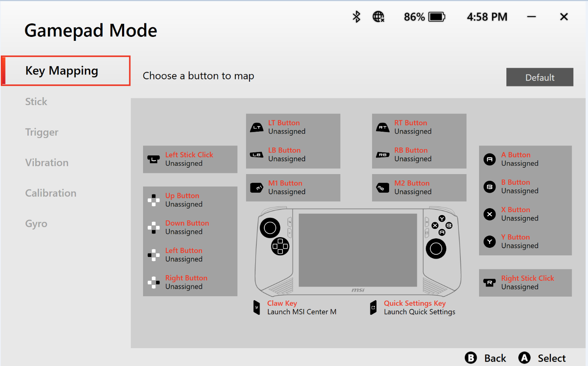588x366 pixels.
Task: Click the Claw Key icon
Action: [x=257, y=307]
